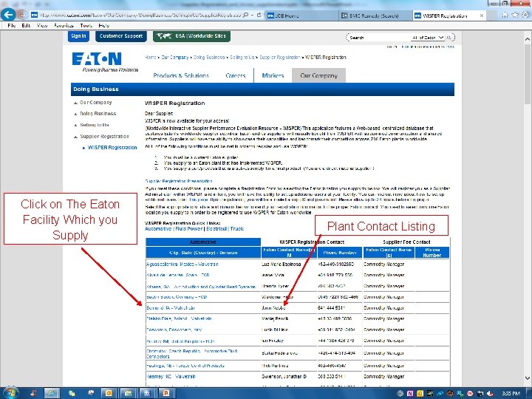Open the Belmond, IA - Valvetrain facility link

tap(171, 308)
